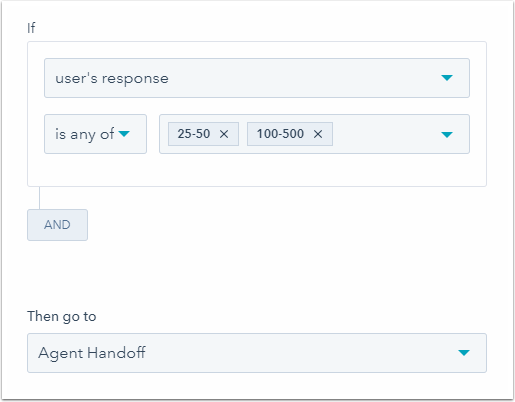Add another condition with the AND button
This screenshot has width=515, height=402.
click(x=57, y=225)
